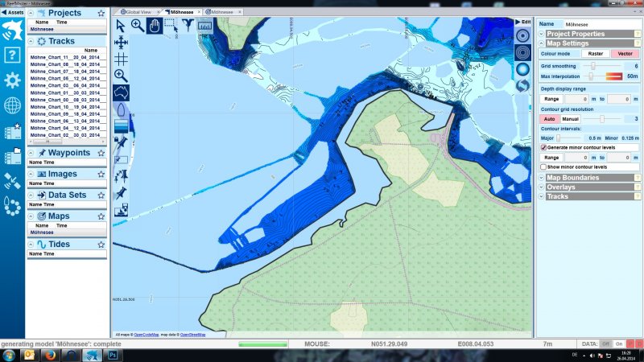Open settings gear in left sidebar
This screenshot has width=644, height=362.
[12, 80]
